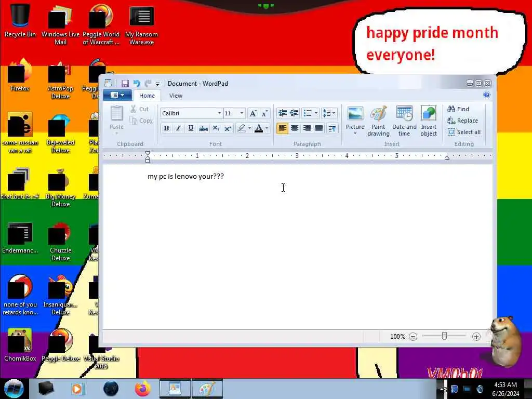This screenshot has height=399, width=532.
Task: Switch to WordPad taskbar button
Action: (175, 389)
